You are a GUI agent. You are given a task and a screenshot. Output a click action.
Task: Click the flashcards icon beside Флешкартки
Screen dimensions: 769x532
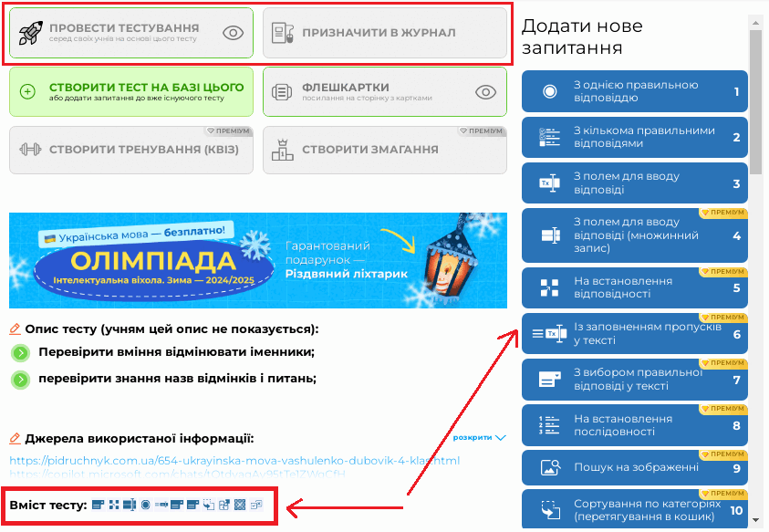coord(282,92)
